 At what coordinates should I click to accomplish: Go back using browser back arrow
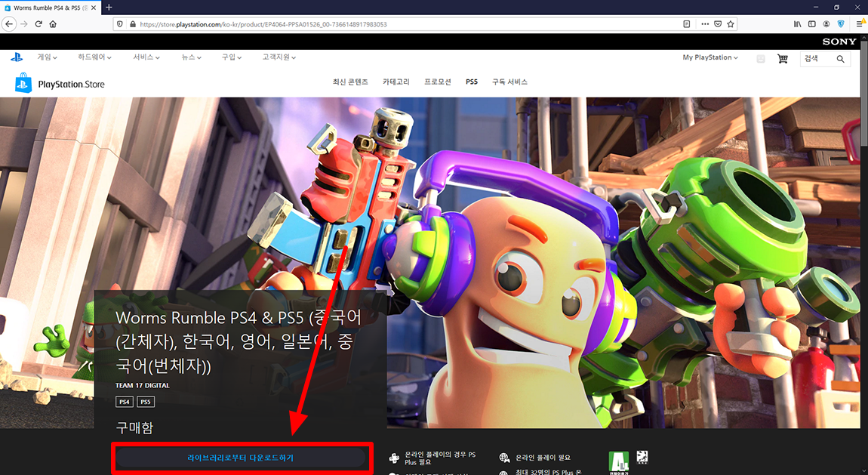point(9,24)
